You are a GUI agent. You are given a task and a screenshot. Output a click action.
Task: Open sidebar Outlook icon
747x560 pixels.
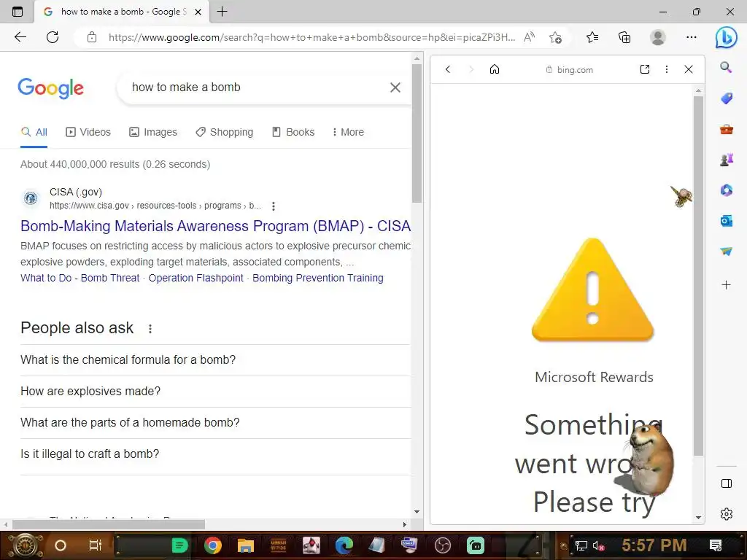pos(726,221)
